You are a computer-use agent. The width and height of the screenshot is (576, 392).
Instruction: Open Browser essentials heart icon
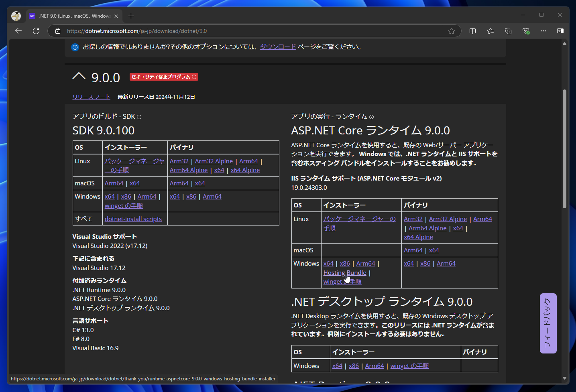tap(526, 31)
